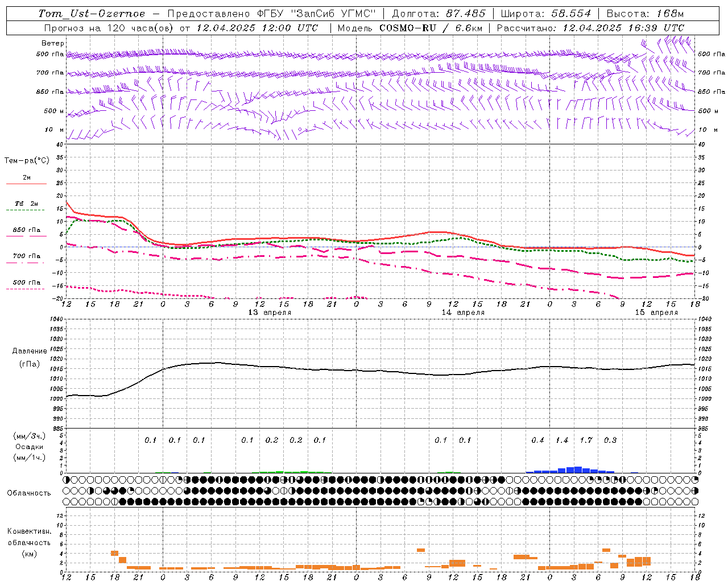Click the 15 апреля date label
The width and height of the screenshot is (728, 582).
656,313
